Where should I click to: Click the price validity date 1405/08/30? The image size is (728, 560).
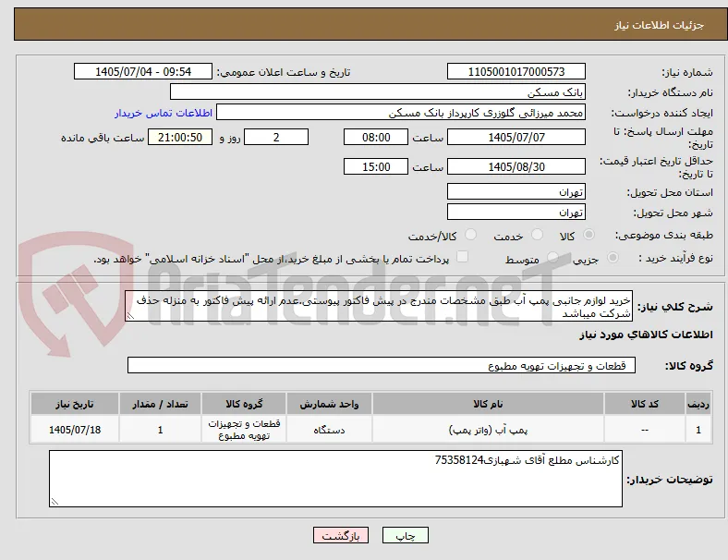click(x=516, y=166)
